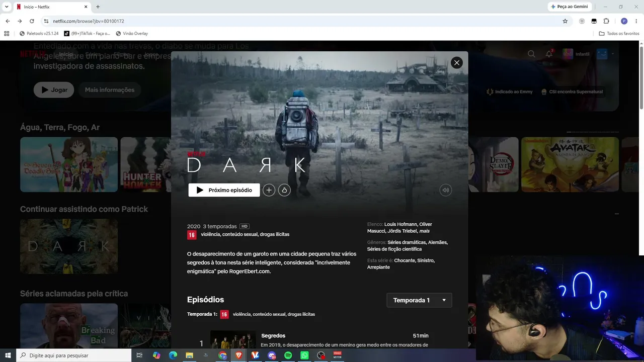View site information icon in address bar
This screenshot has width=644, height=362.
46,21
